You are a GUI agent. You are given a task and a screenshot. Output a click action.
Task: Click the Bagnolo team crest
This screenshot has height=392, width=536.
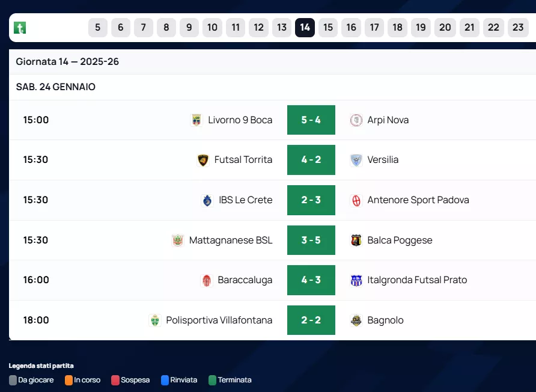pyautogui.click(x=356, y=320)
